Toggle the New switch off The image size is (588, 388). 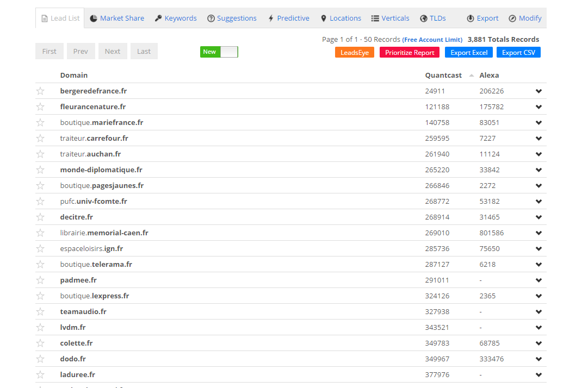click(x=219, y=52)
